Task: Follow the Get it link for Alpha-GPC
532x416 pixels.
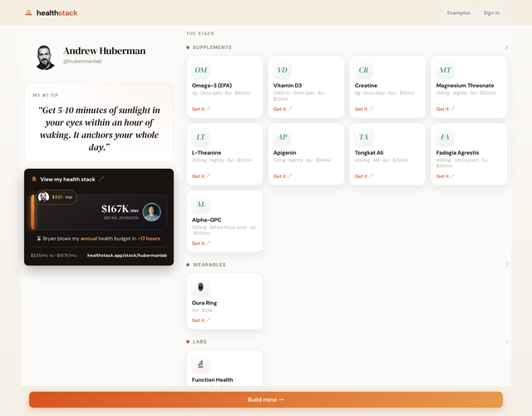Action: 201,244
